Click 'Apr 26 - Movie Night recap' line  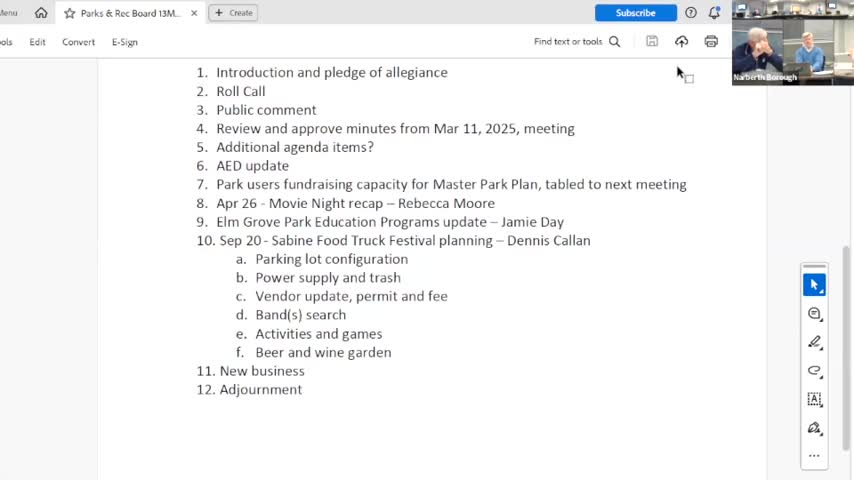(x=356, y=203)
